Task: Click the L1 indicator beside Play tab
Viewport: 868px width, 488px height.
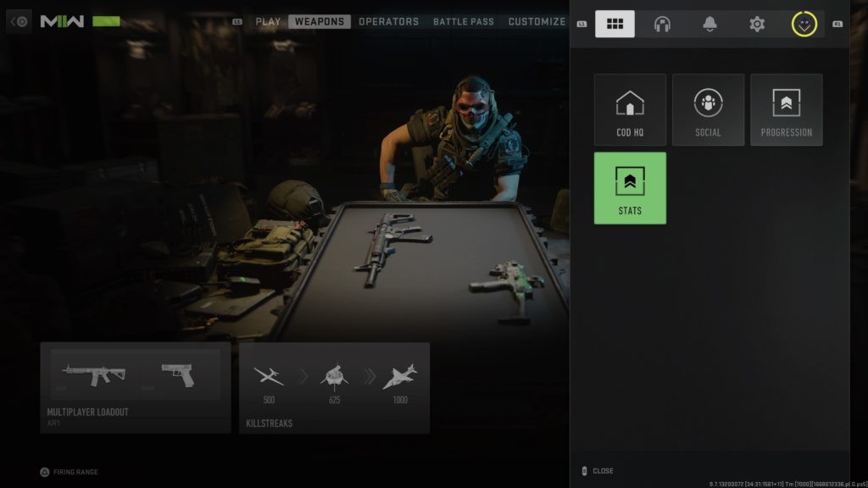Action: pyautogui.click(x=237, y=21)
